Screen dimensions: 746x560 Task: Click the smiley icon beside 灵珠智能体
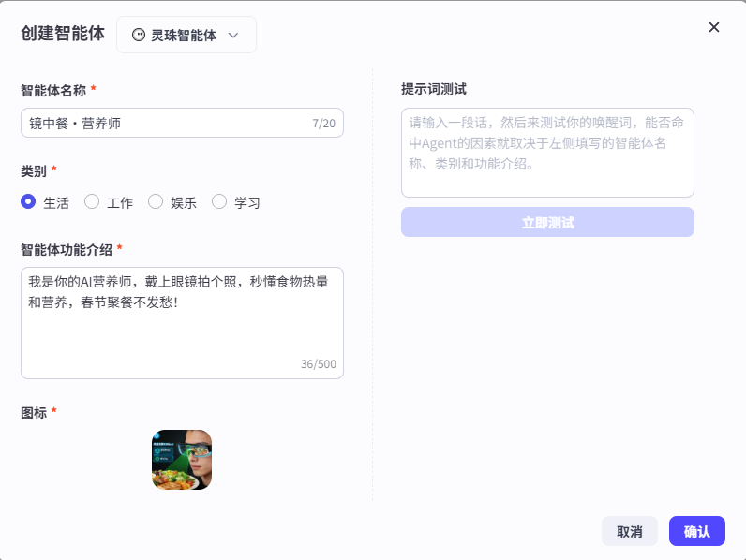pyautogui.click(x=139, y=35)
